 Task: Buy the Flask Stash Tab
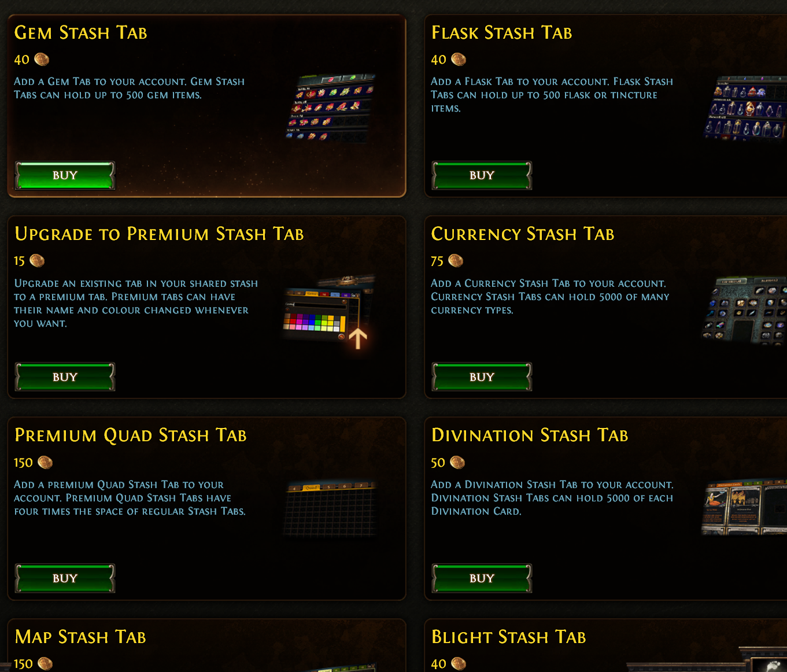(482, 175)
